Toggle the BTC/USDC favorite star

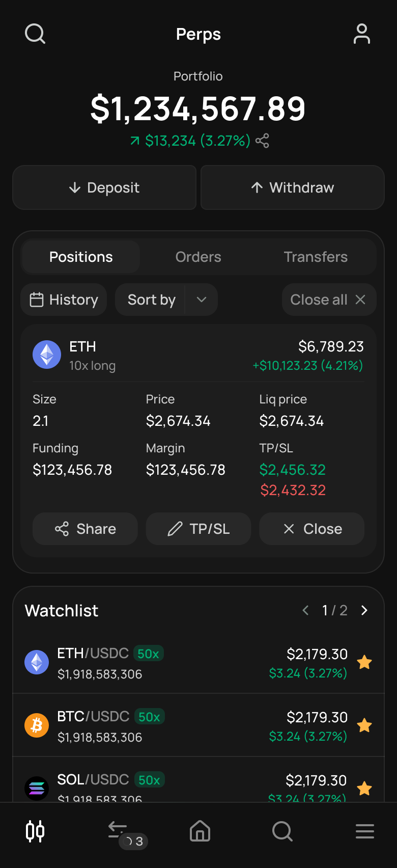tap(364, 725)
